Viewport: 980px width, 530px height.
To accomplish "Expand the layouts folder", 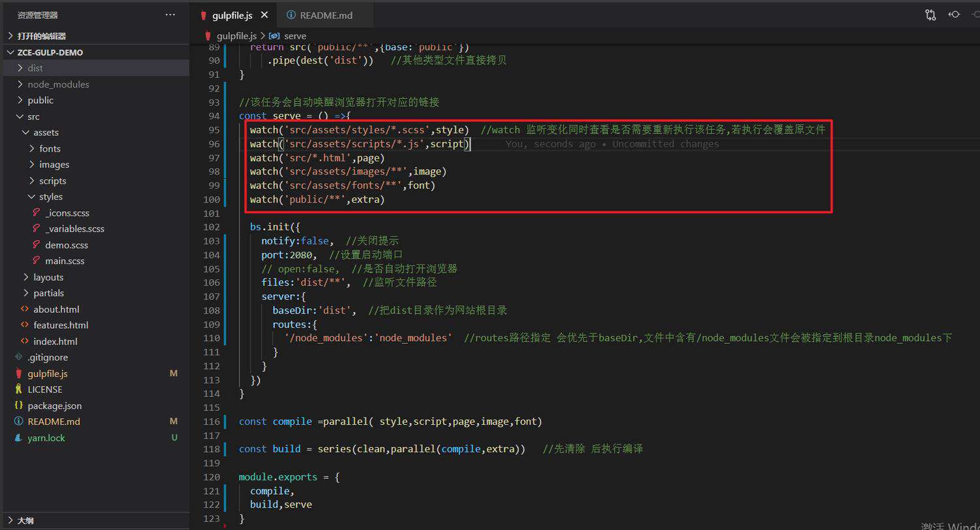I will coord(96,277).
